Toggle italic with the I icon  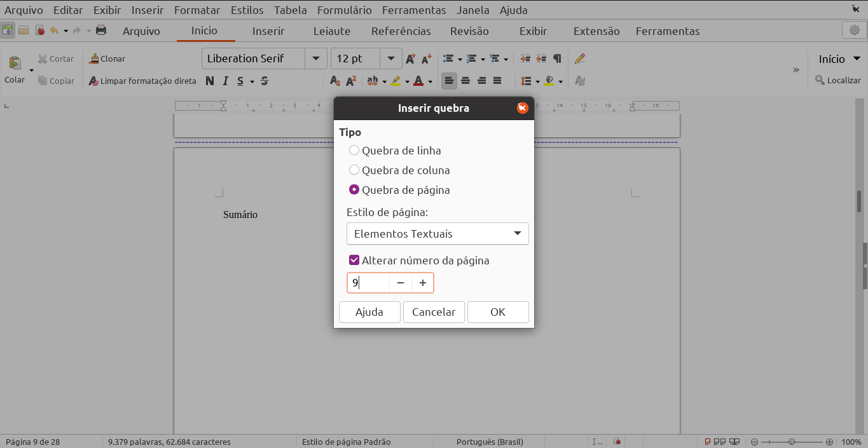tap(225, 81)
